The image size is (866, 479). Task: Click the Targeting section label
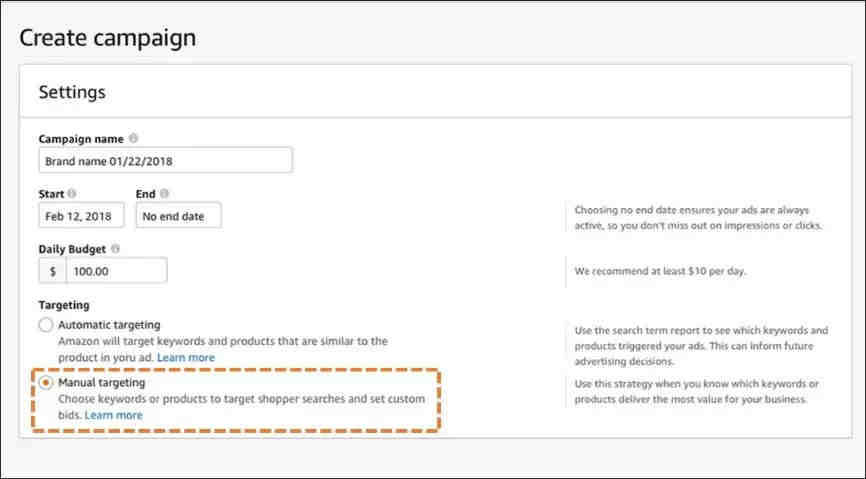click(64, 305)
